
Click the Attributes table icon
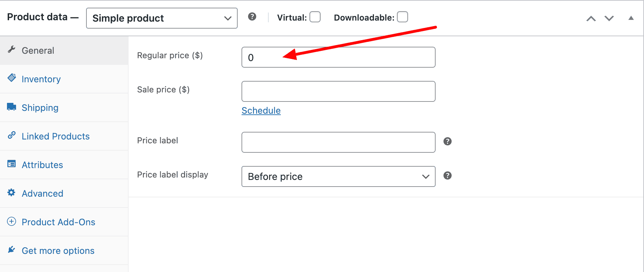(x=11, y=164)
